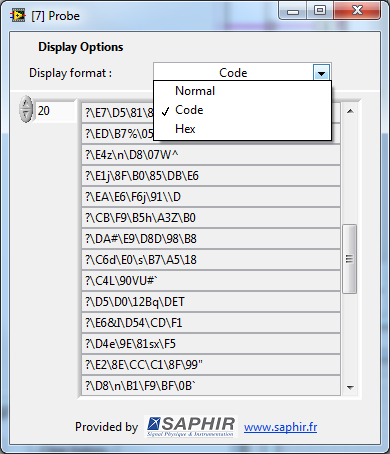Image resolution: width=390 pixels, height=454 pixels.
Task: Select row ?\E4z\n\D8\07W^
Action: pyautogui.click(x=211, y=155)
